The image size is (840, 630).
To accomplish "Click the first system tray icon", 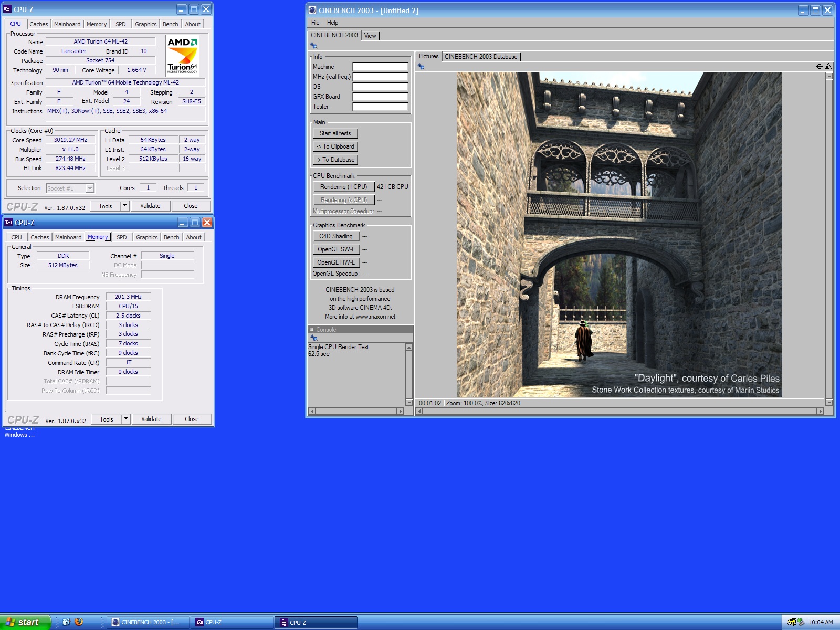I will click(791, 622).
